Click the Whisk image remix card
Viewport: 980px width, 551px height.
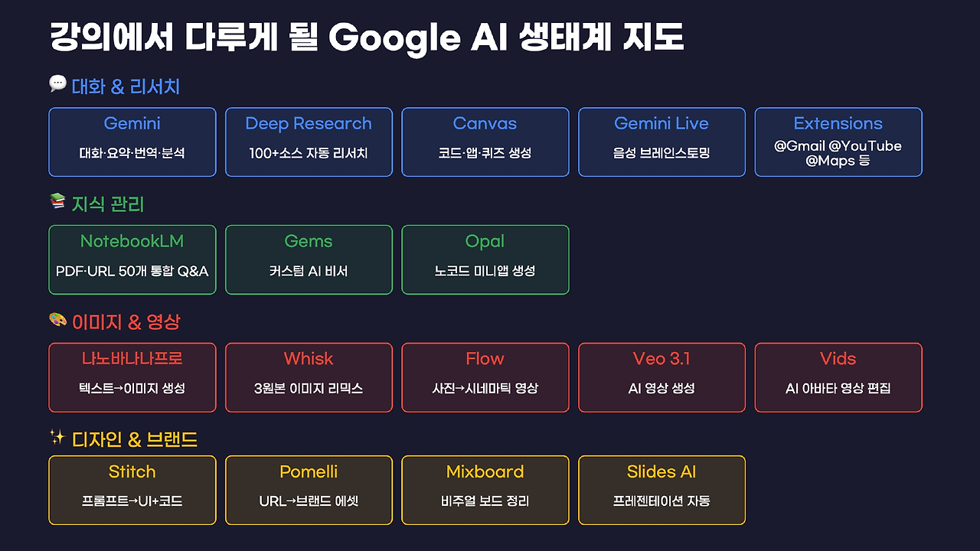309,378
